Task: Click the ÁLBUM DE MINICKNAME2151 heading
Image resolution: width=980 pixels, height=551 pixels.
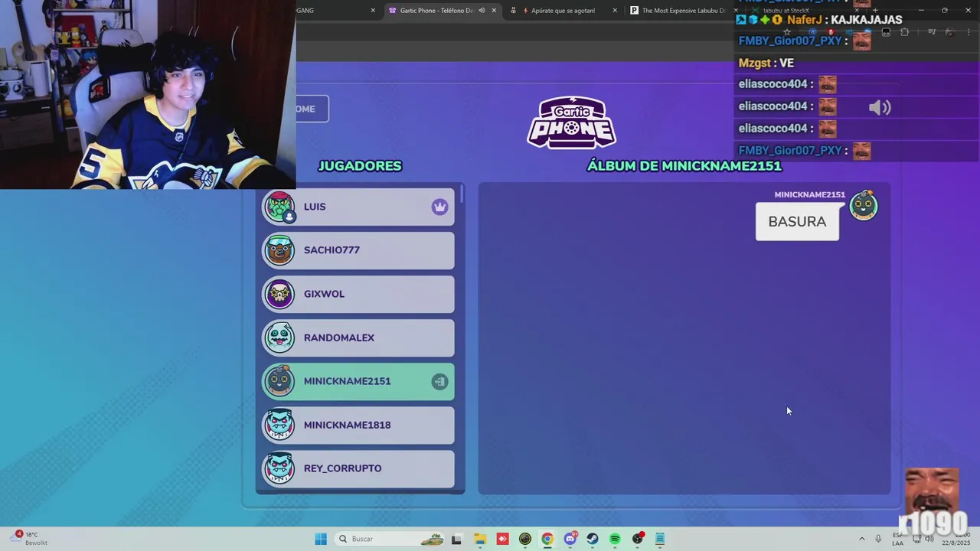Action: click(x=684, y=166)
